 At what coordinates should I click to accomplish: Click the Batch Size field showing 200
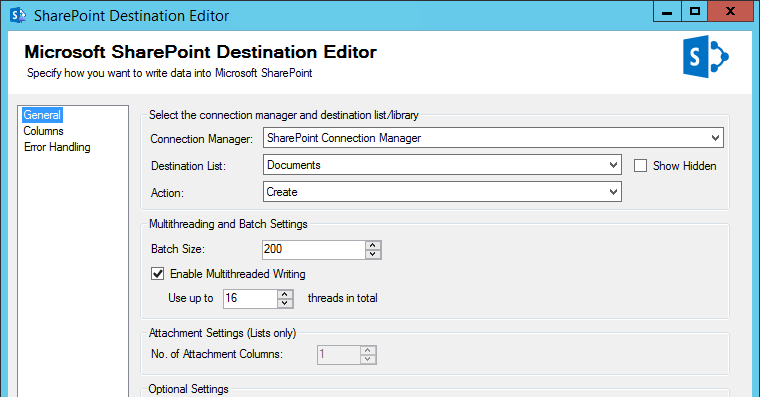tap(314, 249)
